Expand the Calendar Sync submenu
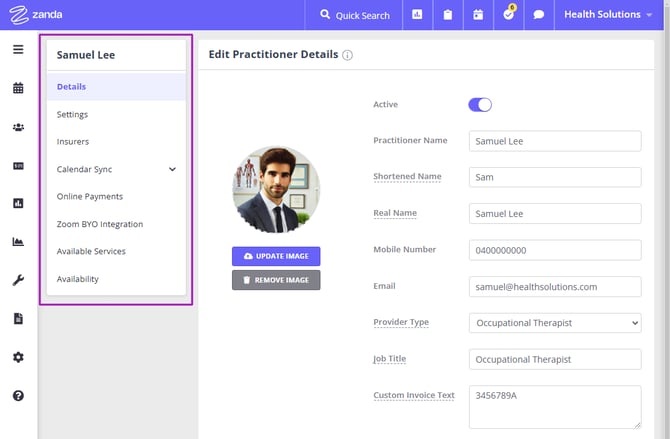Image resolution: width=670 pixels, height=439 pixels. [172, 170]
